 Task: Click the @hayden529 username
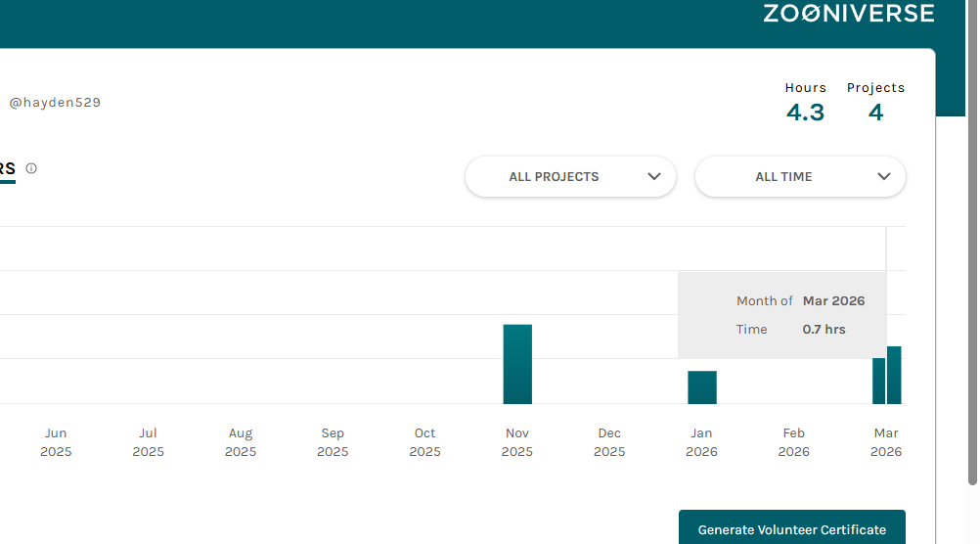click(x=55, y=102)
